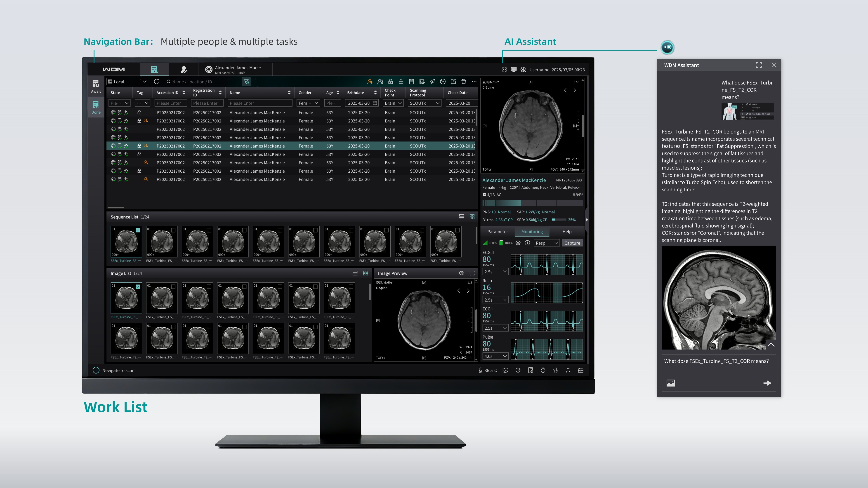Switch Image List to list view
Image resolution: width=868 pixels, height=488 pixels.
355,273
